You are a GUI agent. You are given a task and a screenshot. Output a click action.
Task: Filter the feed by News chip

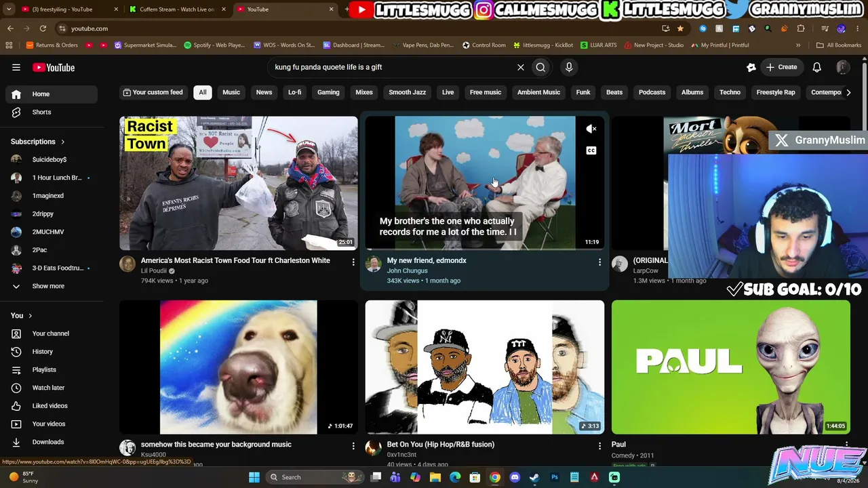(x=264, y=92)
